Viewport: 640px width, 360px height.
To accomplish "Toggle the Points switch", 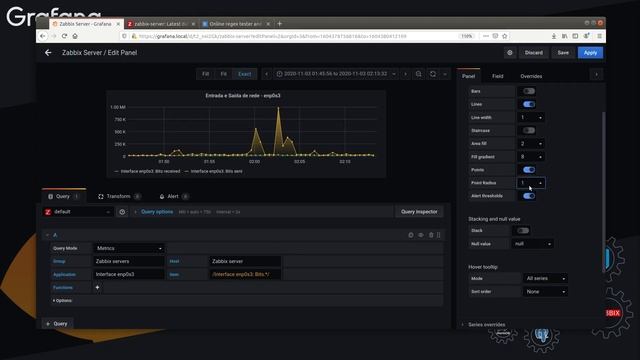I will tap(529, 169).
